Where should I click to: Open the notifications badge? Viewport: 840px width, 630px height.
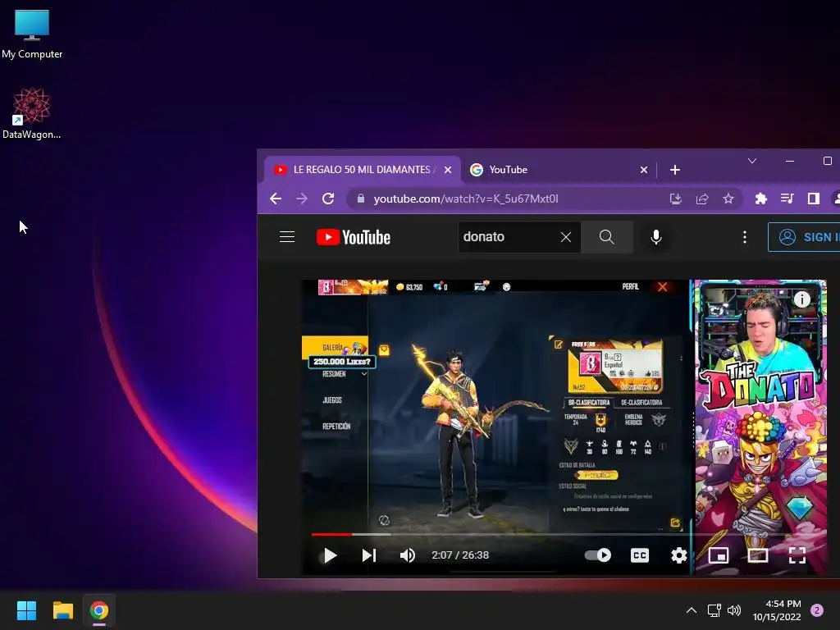817,610
